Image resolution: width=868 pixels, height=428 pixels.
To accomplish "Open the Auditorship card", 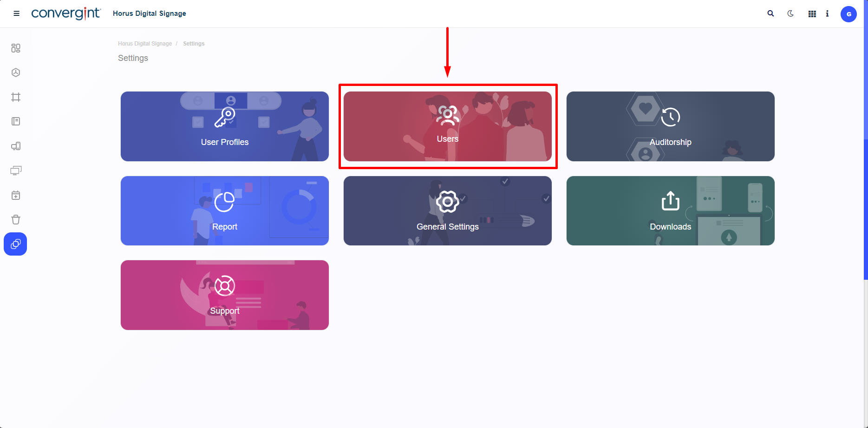I will pyautogui.click(x=671, y=126).
